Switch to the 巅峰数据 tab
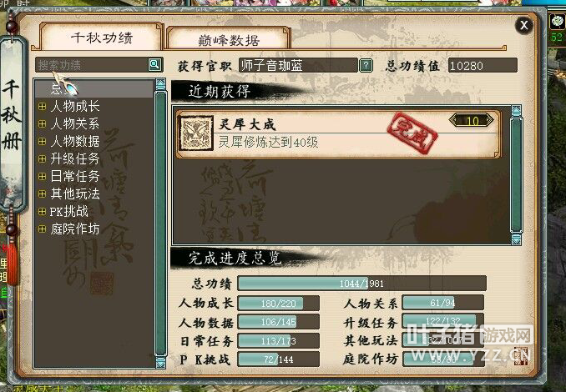 tap(229, 39)
